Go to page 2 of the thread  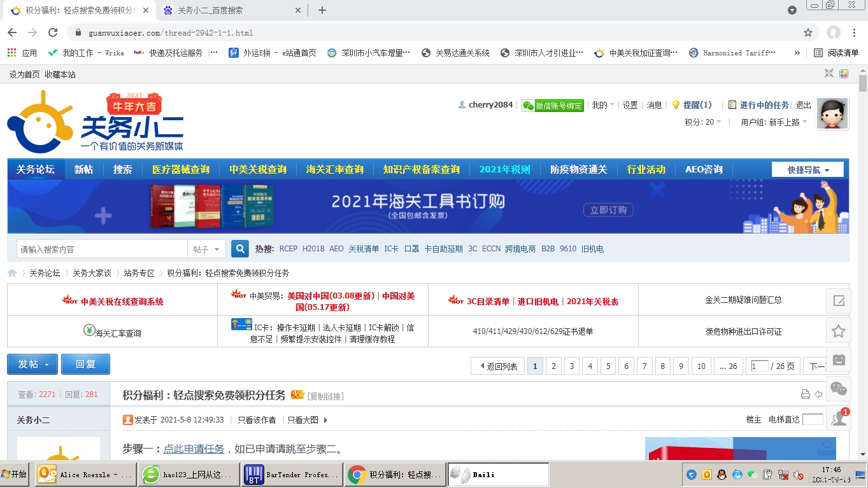554,366
